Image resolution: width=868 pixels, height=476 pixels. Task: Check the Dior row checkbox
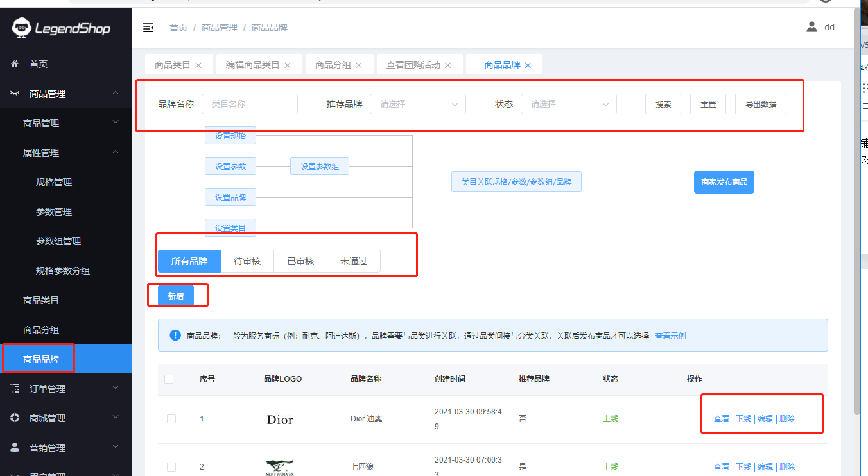click(171, 419)
